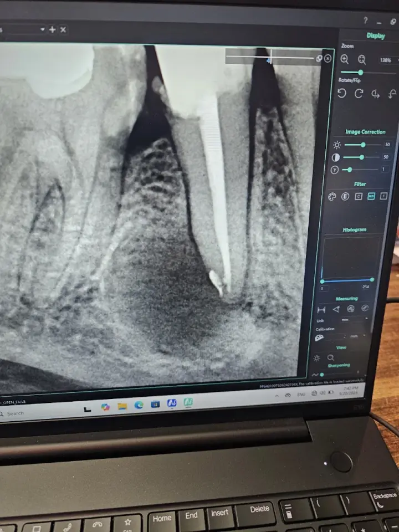Click the histogram minimum value field 1
The width and height of the screenshot is (399, 532).
[324, 288]
